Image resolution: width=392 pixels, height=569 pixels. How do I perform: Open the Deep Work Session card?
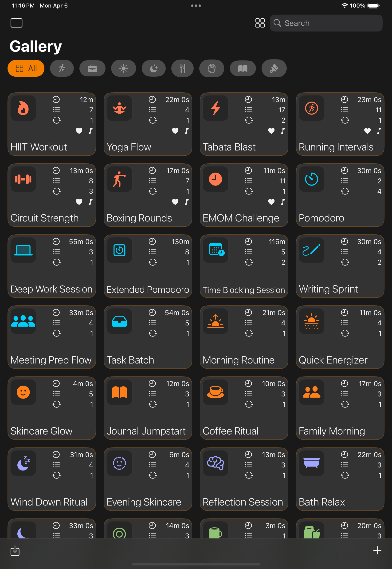click(51, 266)
